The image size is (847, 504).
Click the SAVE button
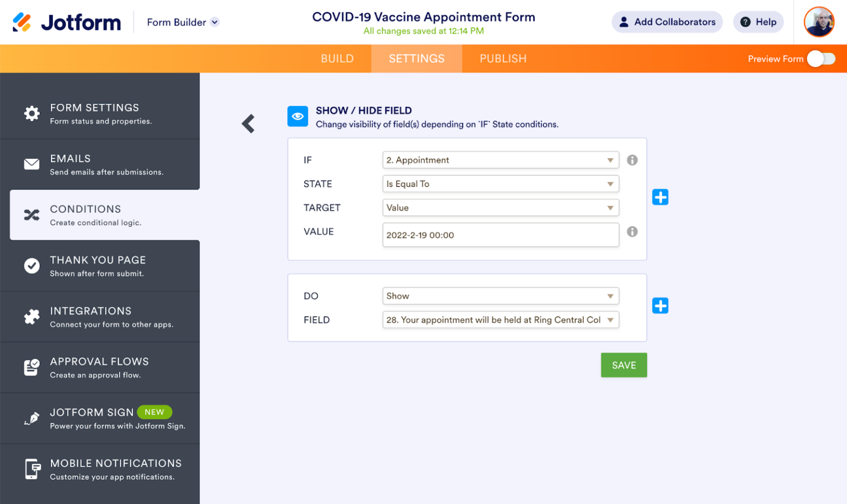(x=624, y=364)
